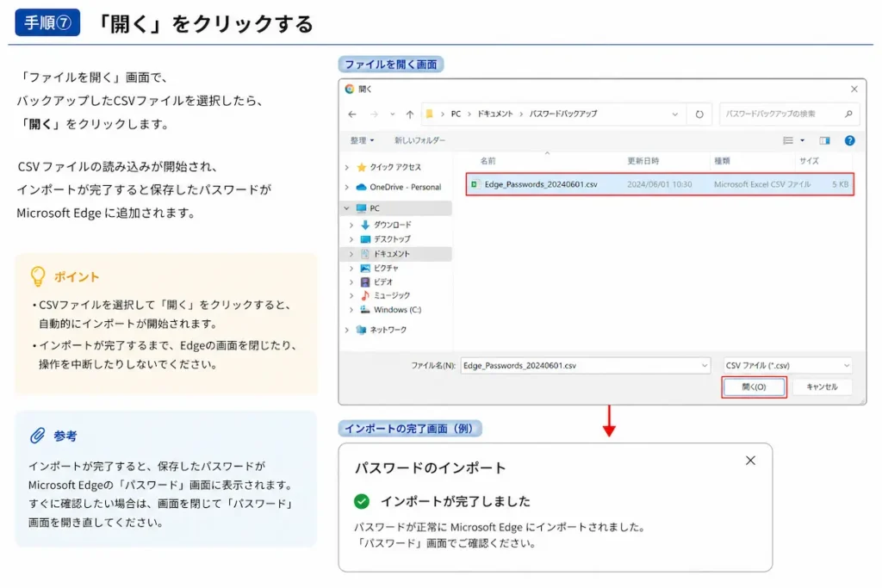Go up one folder level arrow
The height and width of the screenshot is (588, 882).
pos(410,115)
